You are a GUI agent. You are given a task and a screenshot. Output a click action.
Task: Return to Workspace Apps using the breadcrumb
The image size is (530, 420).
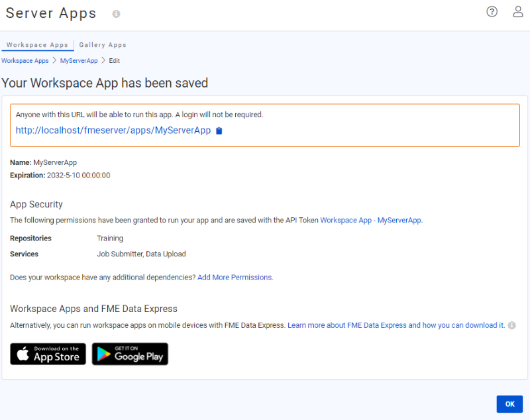coord(25,60)
